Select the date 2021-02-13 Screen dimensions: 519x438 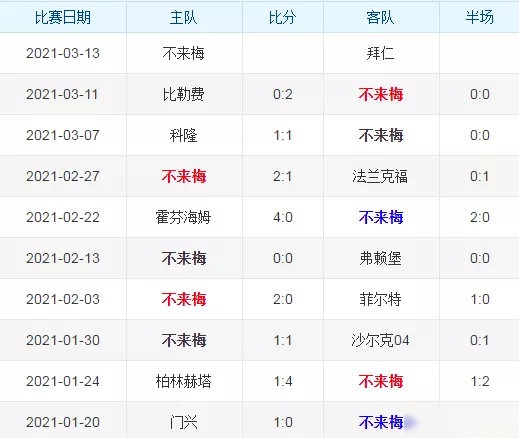pos(63,258)
